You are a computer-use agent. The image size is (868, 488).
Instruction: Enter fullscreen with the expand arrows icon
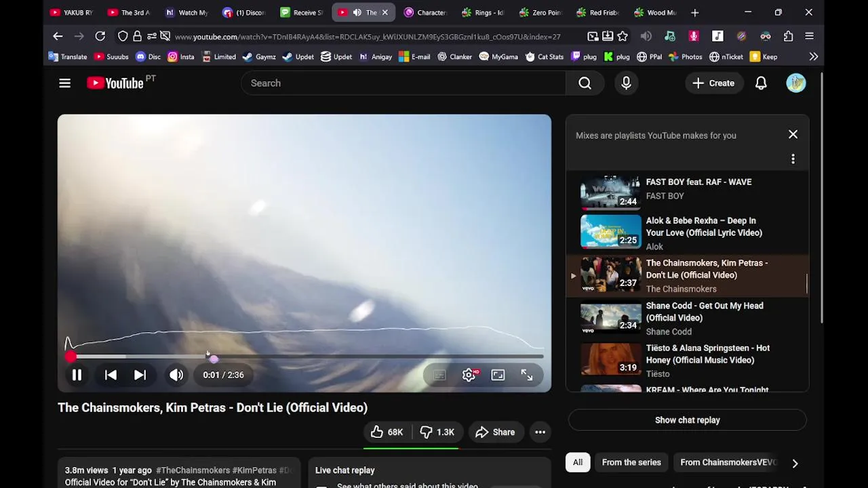pyautogui.click(x=527, y=375)
